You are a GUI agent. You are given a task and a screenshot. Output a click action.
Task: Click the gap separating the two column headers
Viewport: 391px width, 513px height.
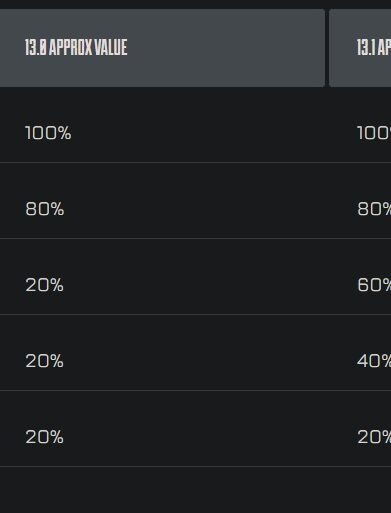327,48
